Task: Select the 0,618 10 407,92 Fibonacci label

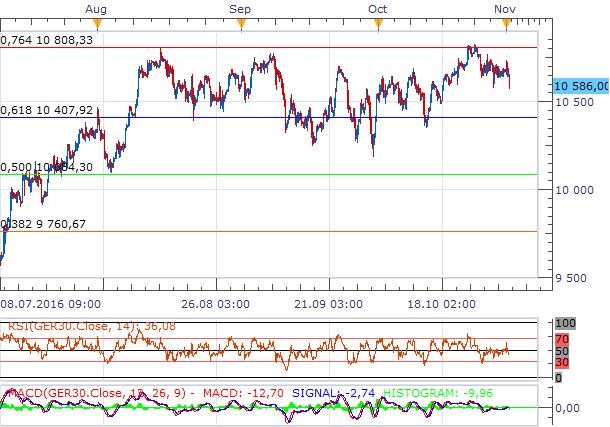Action: tap(47, 110)
